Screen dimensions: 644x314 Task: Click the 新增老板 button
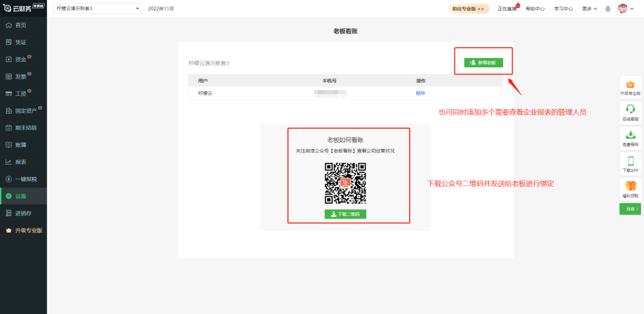[484, 63]
